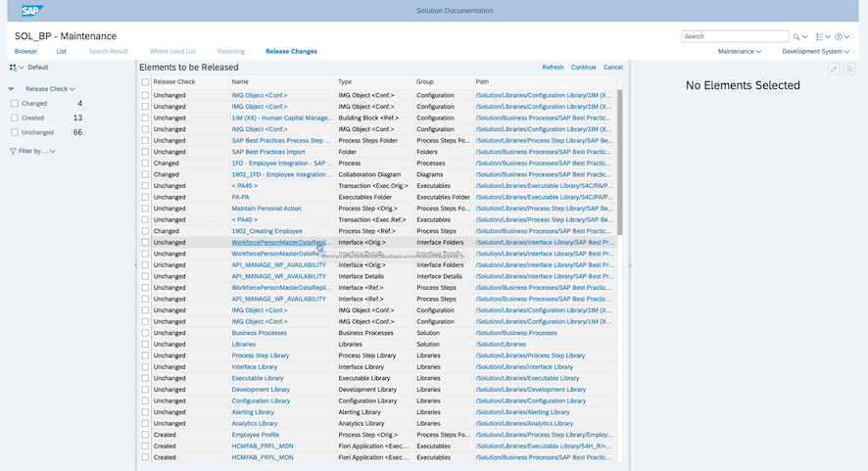Toggle the Created filter checkbox
This screenshot has height=471, width=868.
15,118
